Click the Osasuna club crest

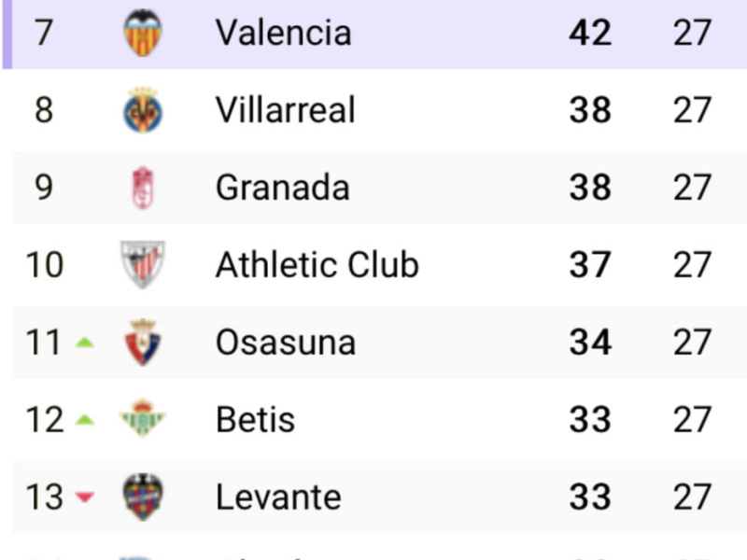pos(143,343)
